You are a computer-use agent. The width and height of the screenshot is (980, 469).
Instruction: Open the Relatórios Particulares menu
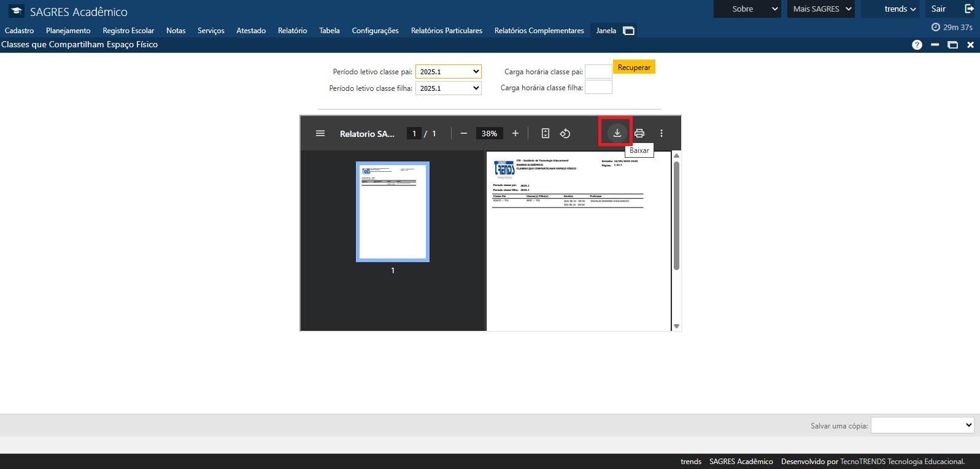[446, 31]
